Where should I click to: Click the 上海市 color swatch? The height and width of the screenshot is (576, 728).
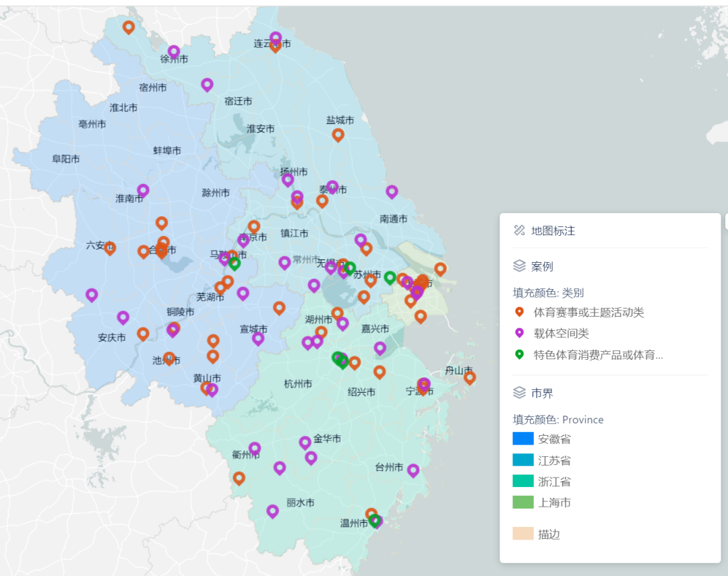pos(523,502)
